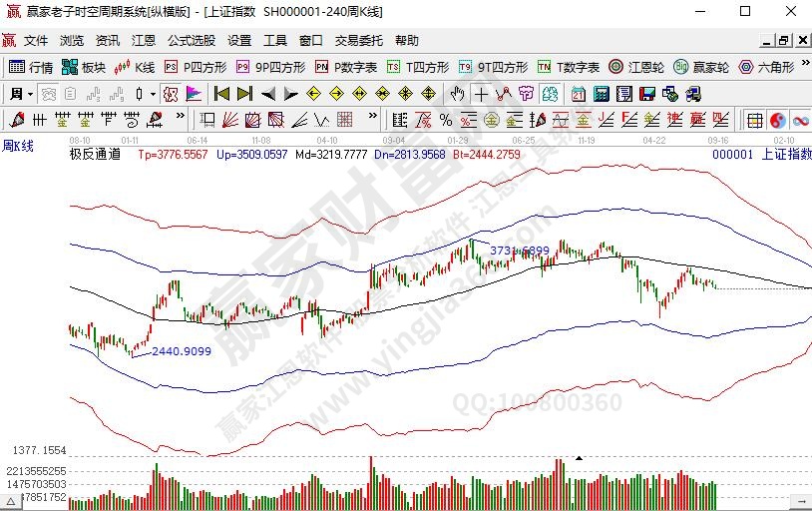This screenshot has height=511, width=812.
Task: Open the 交易委托 menu
Action: [x=358, y=41]
